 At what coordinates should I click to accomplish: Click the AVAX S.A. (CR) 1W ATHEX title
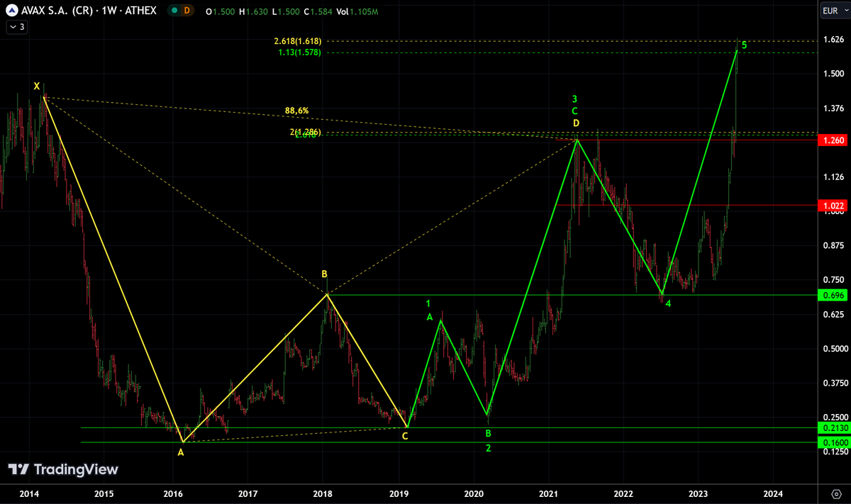pyautogui.click(x=90, y=11)
